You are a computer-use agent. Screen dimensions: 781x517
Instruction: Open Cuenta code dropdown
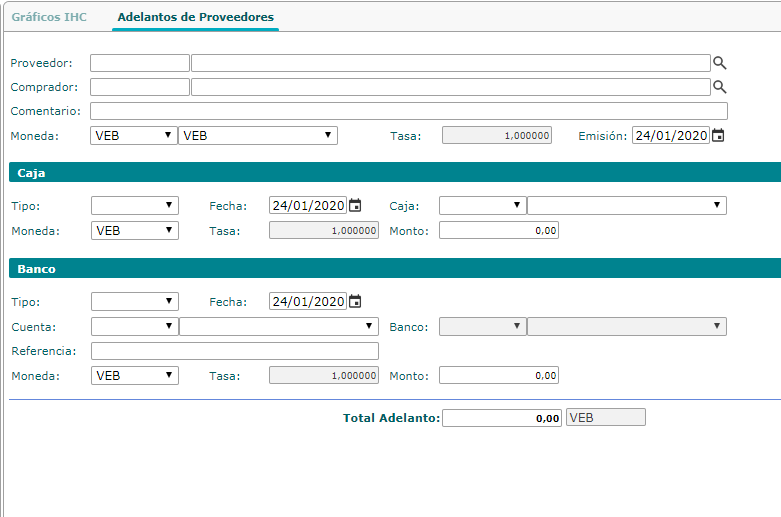[x=135, y=326]
